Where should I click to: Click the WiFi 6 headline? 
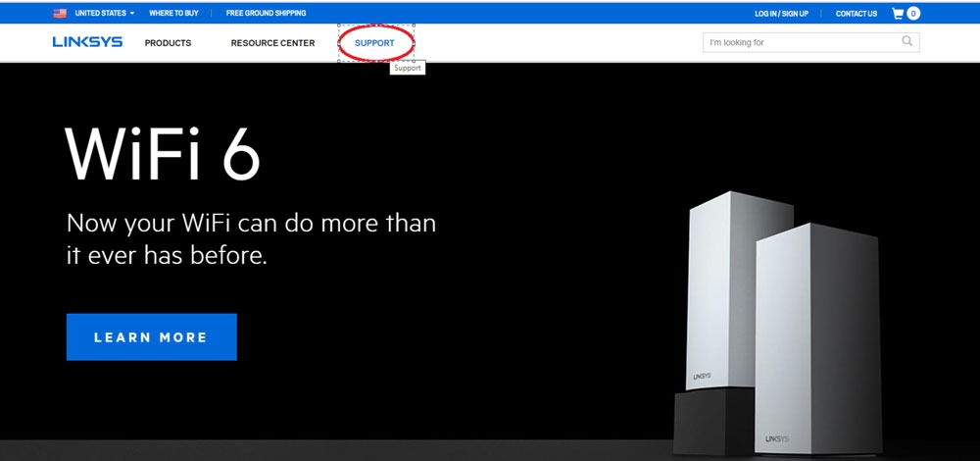(163, 155)
